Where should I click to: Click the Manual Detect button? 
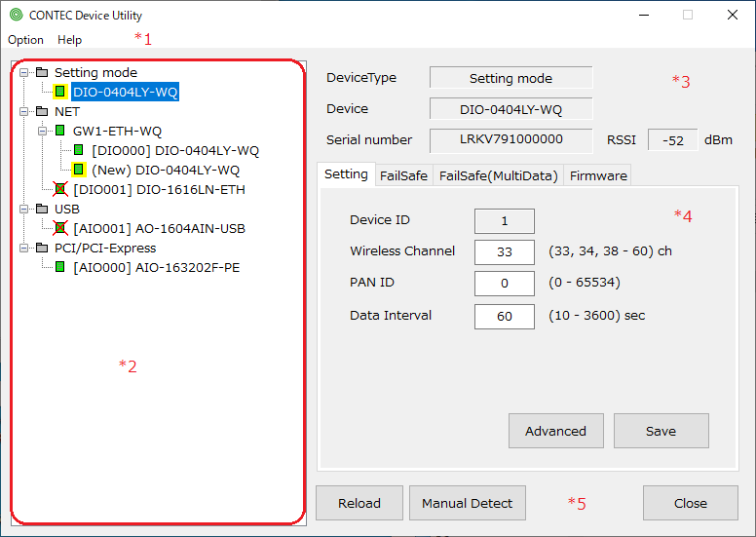click(x=468, y=503)
